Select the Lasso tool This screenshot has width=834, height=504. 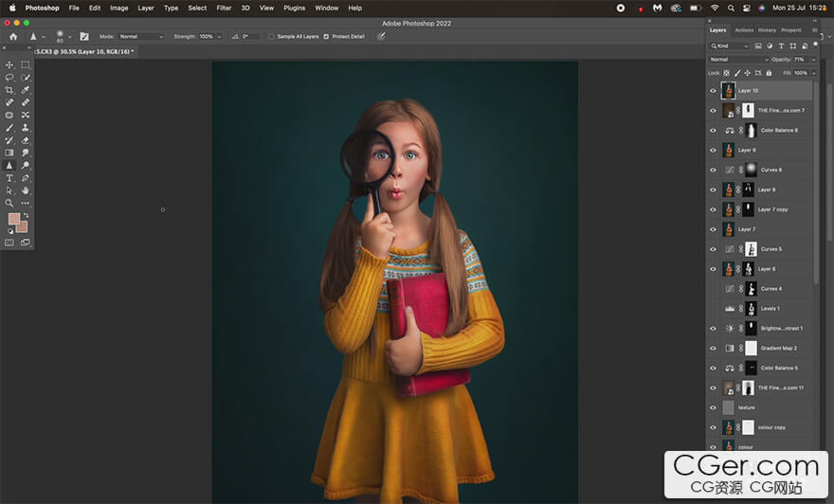click(x=9, y=78)
